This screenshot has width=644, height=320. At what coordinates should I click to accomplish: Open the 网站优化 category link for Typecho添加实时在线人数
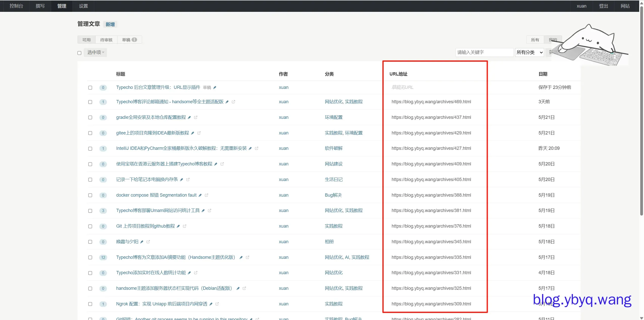[334, 273]
